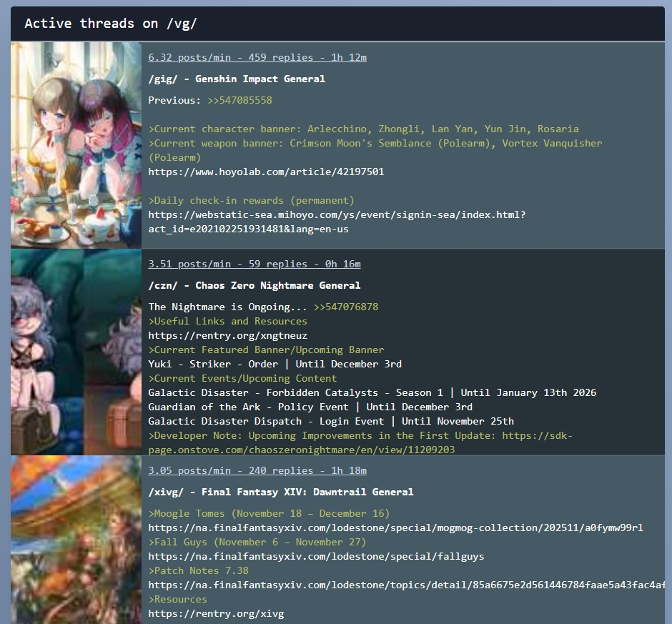Viewport: 672px width, 624px height.
Task: Click the Daily check-in rewards line
Action: (x=251, y=201)
